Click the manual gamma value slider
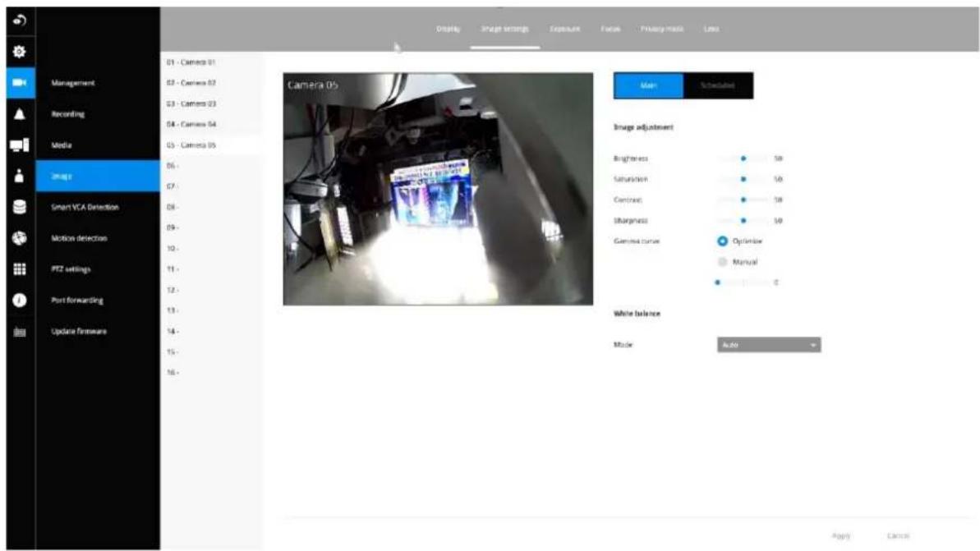 pos(743,282)
